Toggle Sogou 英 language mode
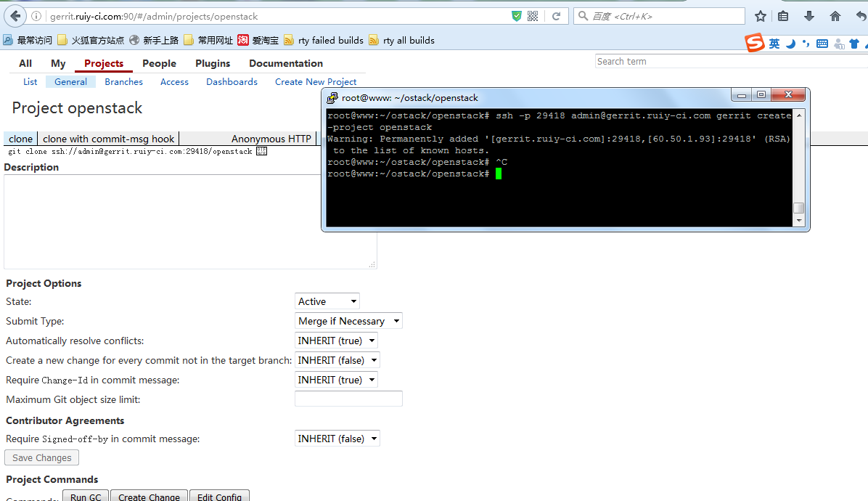The width and height of the screenshot is (868, 501). click(774, 43)
